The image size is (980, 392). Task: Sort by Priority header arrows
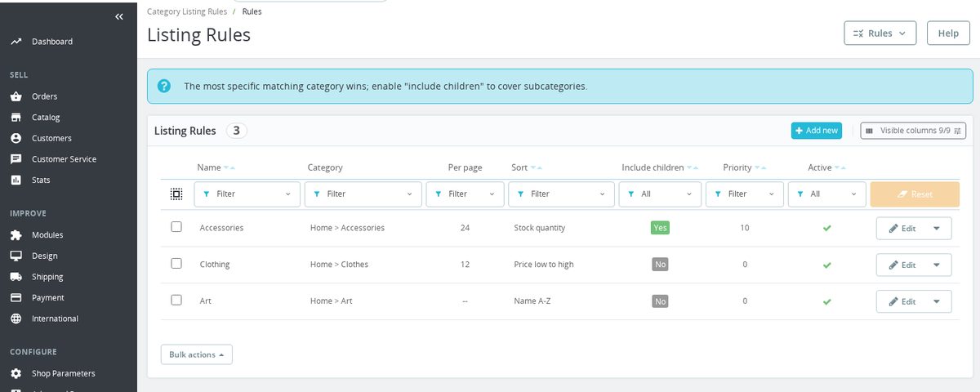pos(760,167)
